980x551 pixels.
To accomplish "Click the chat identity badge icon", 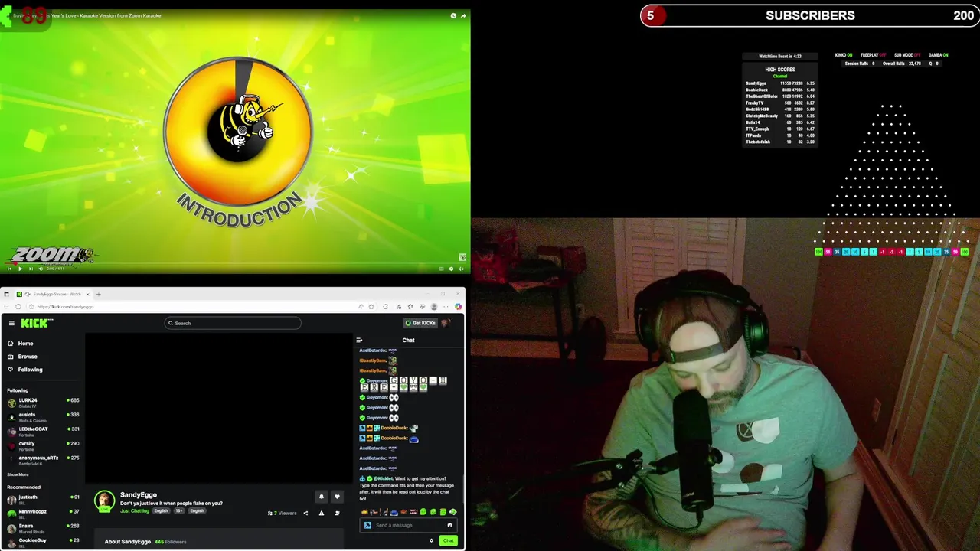I will pos(367,525).
